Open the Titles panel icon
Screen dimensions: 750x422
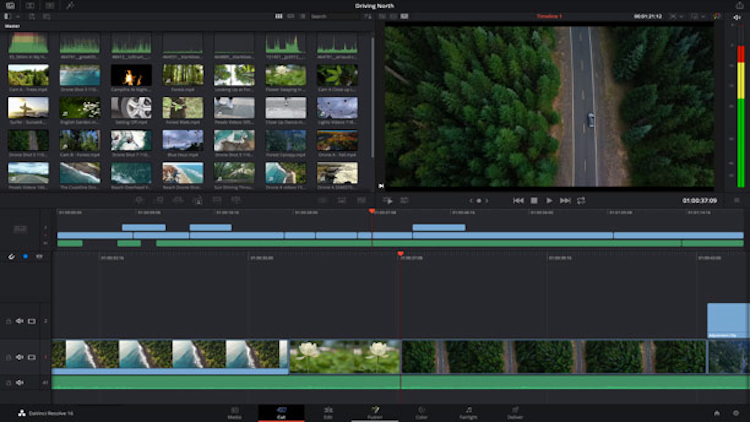click(50, 6)
